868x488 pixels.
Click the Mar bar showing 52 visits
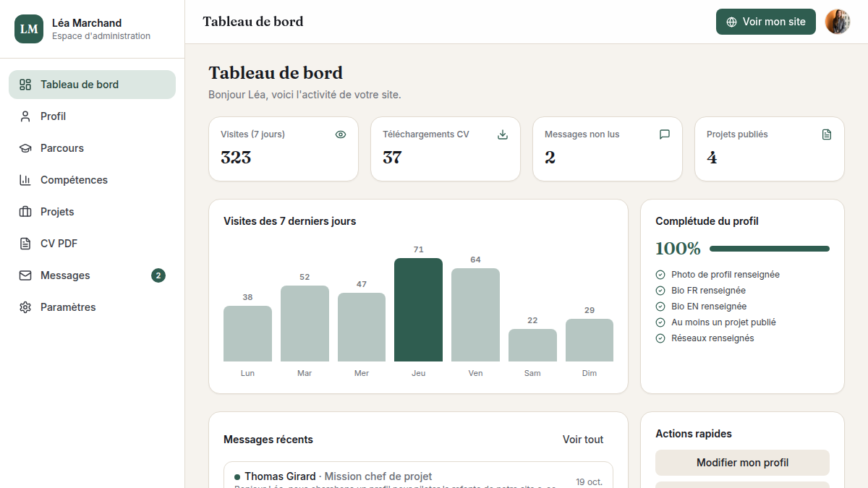[x=305, y=323]
